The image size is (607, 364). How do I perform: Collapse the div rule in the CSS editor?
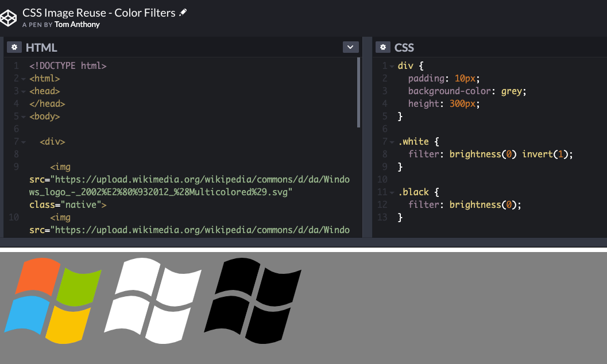(392, 66)
